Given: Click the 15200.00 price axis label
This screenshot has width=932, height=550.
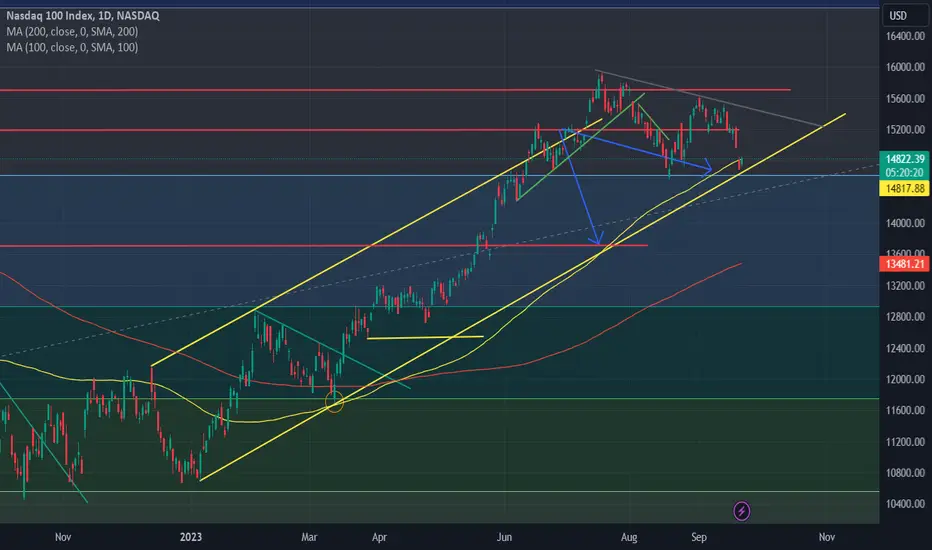Looking at the screenshot, I should (x=905, y=130).
